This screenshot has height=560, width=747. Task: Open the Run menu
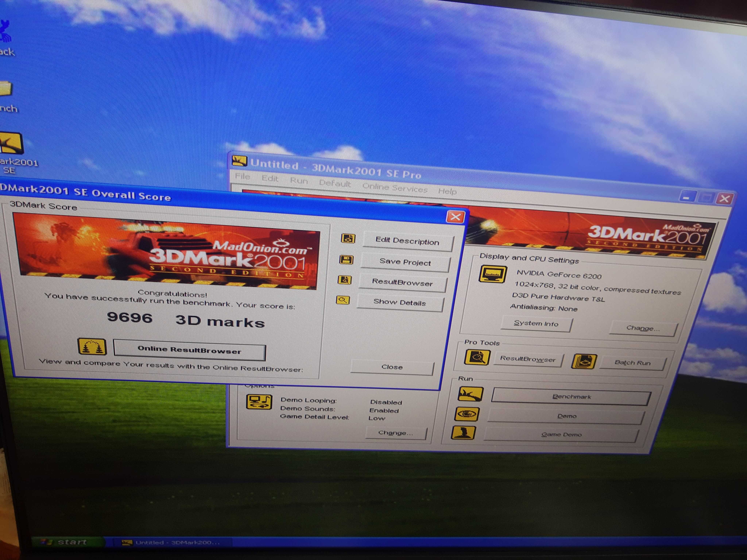299,181
